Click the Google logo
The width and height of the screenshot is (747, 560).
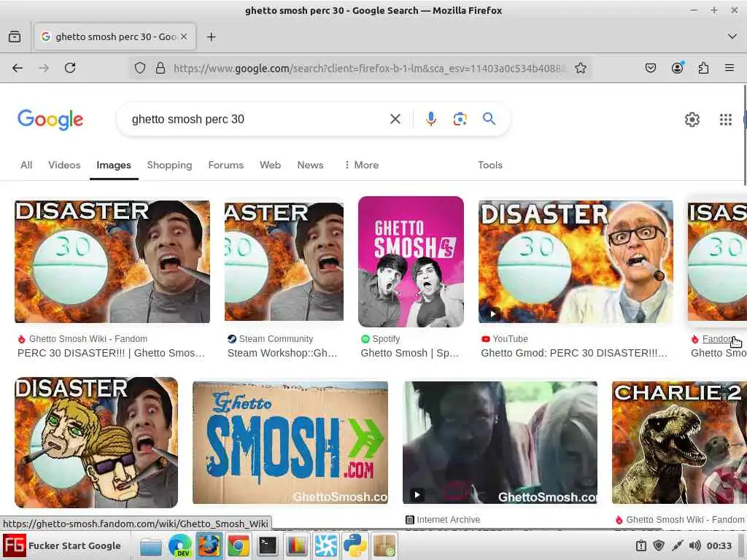pyautogui.click(x=50, y=120)
